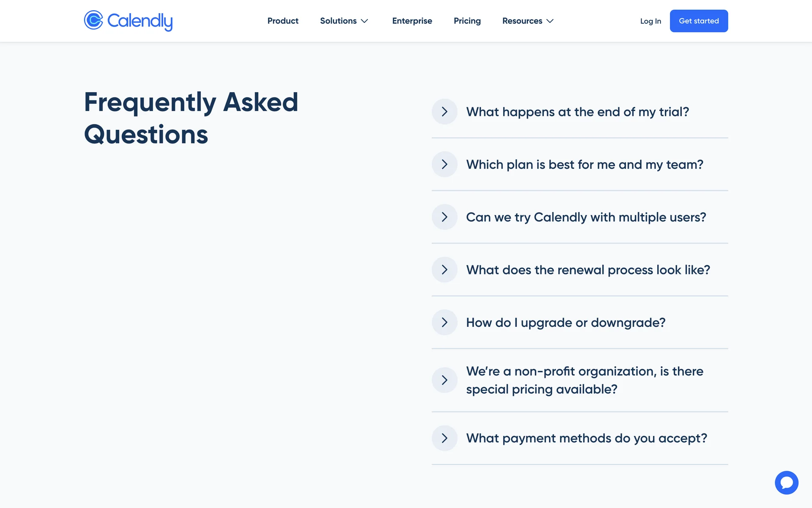The width and height of the screenshot is (812, 508).
Task: Open the Enterprise nav item
Action: 412,21
